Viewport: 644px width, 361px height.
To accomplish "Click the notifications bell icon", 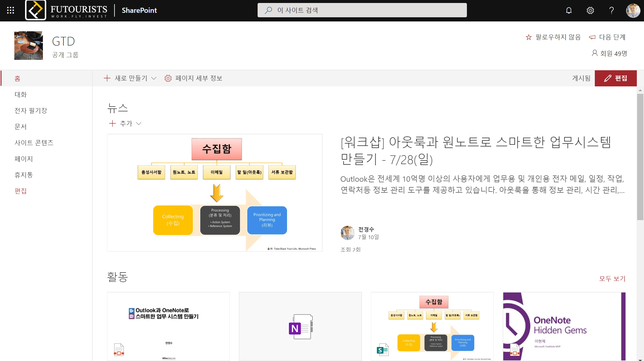I will coord(569,10).
